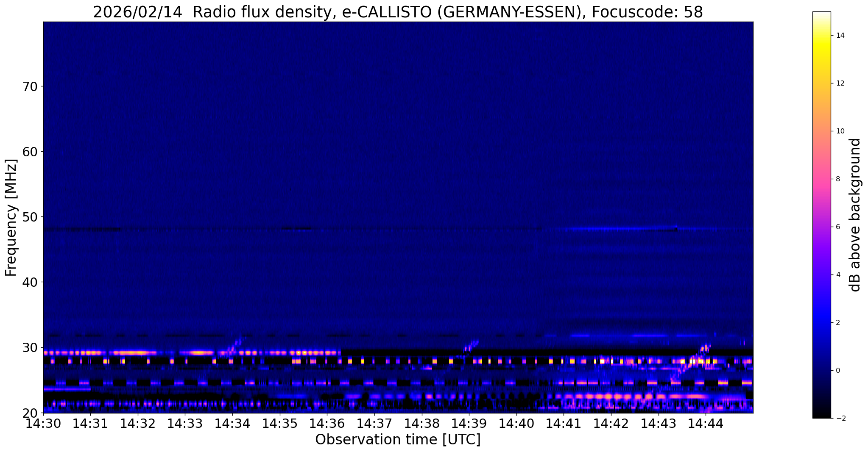868x452 pixels.
Task: Click the 14:39 time tick label
Action: 469,423
